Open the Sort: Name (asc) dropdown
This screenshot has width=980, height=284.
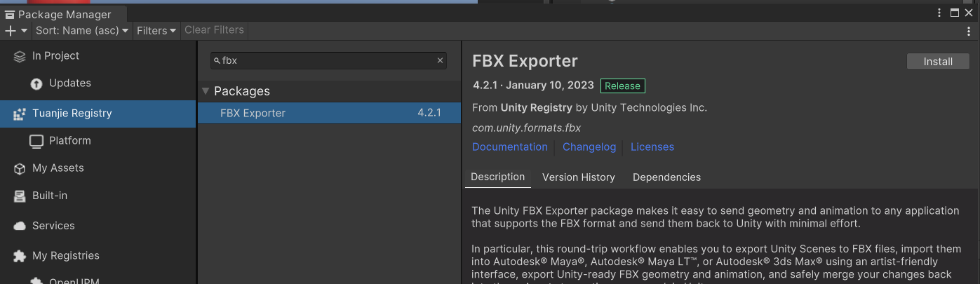pos(82,31)
